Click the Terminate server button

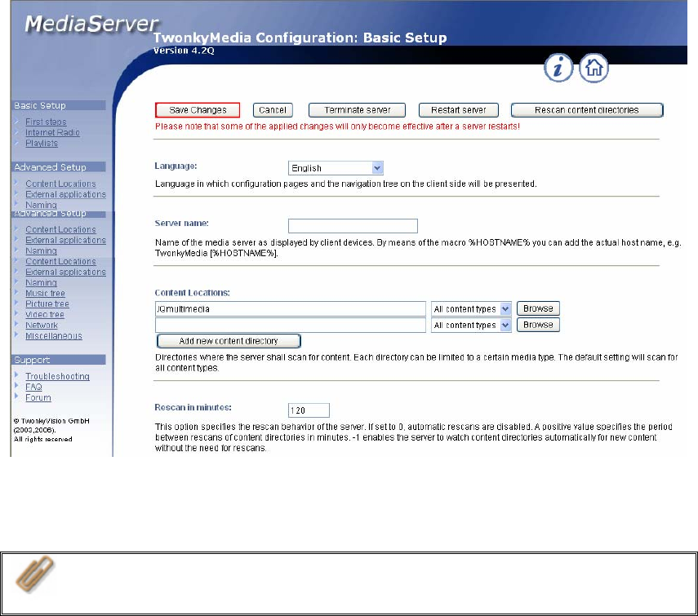point(357,110)
